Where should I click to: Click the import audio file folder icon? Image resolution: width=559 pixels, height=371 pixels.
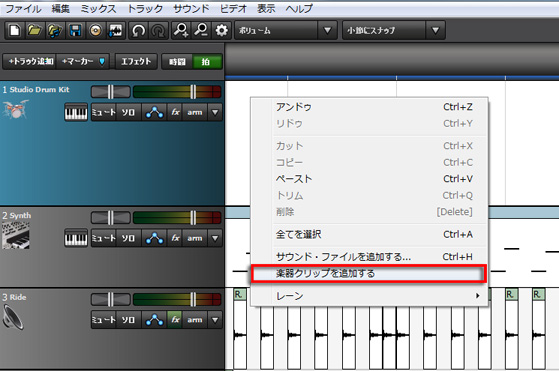coord(55,30)
